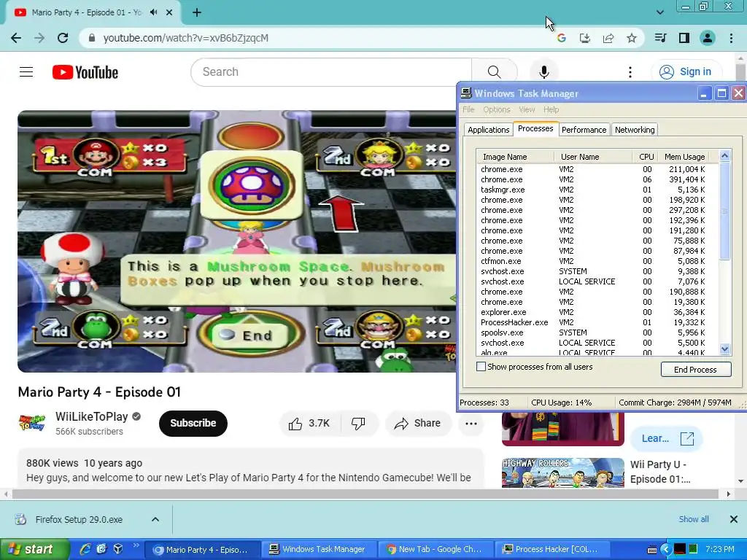Click process list scroll-down arrow
Viewport: 747px width, 560px height.
724,349
